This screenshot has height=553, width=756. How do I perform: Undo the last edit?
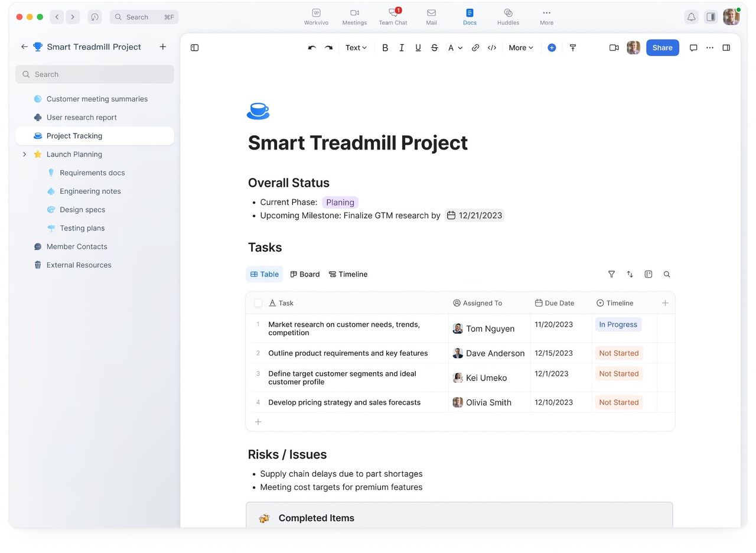point(312,48)
